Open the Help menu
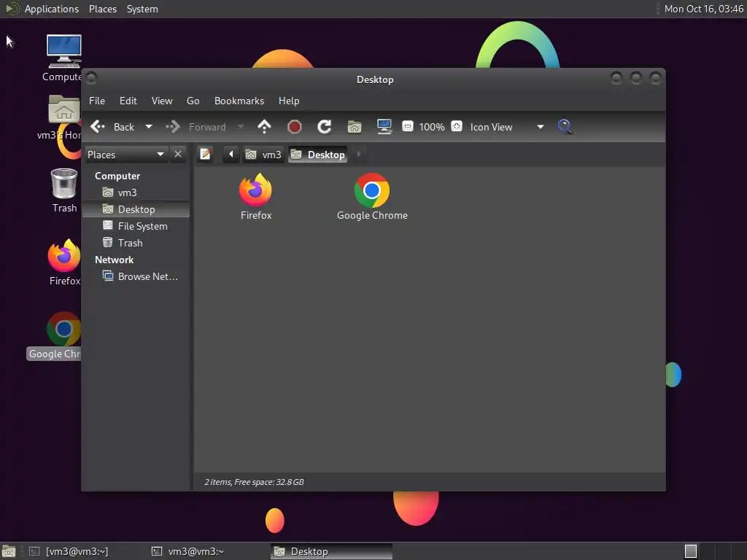Image resolution: width=747 pixels, height=560 pixels. click(x=289, y=101)
